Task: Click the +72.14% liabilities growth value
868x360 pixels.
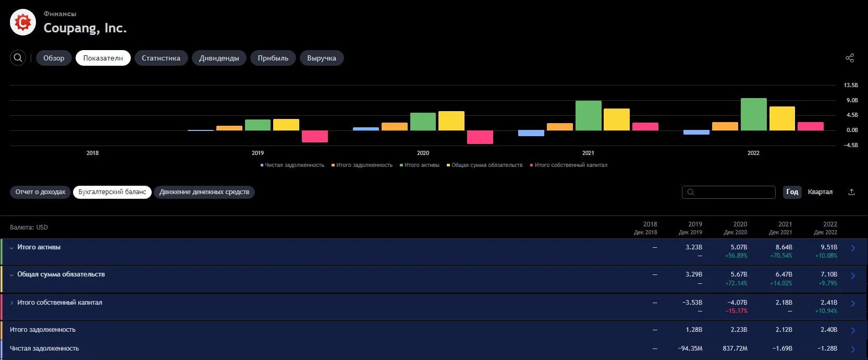Action: 736,283
